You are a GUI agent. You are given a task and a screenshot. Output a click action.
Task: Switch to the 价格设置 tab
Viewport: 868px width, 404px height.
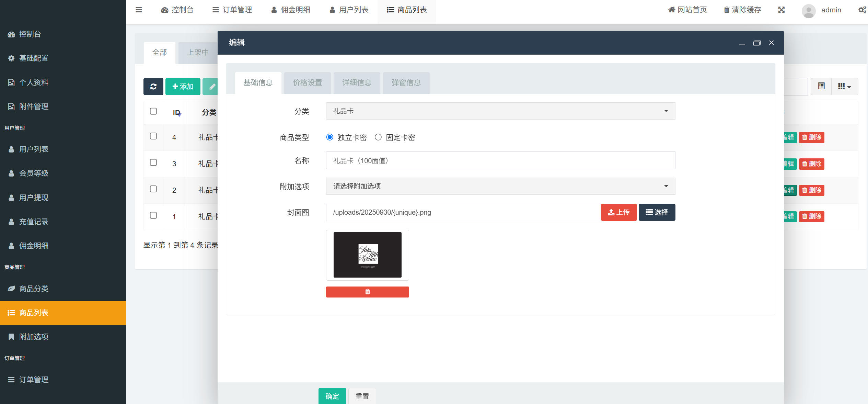(x=307, y=82)
